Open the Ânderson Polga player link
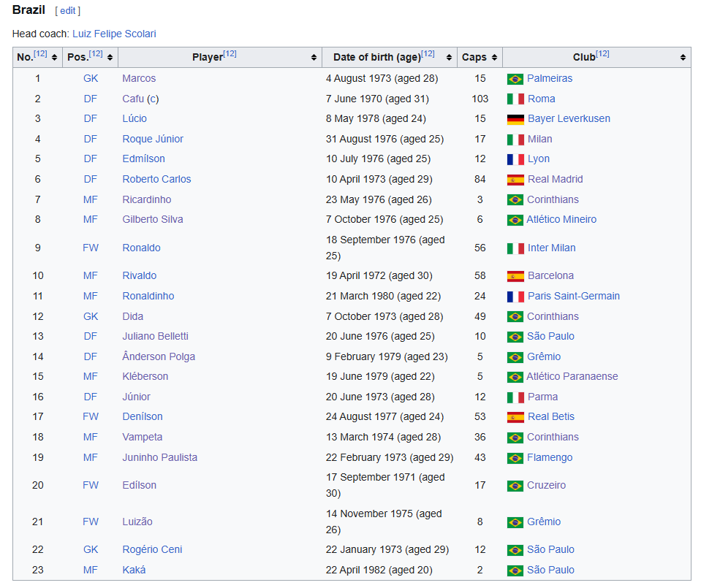 click(x=159, y=356)
